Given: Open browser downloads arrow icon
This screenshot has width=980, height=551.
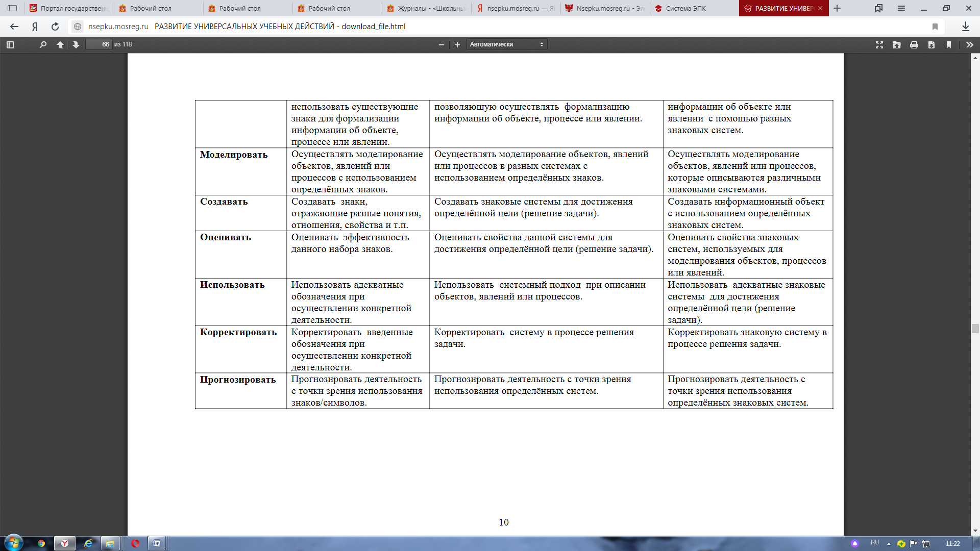Looking at the screenshot, I should [x=966, y=27].
